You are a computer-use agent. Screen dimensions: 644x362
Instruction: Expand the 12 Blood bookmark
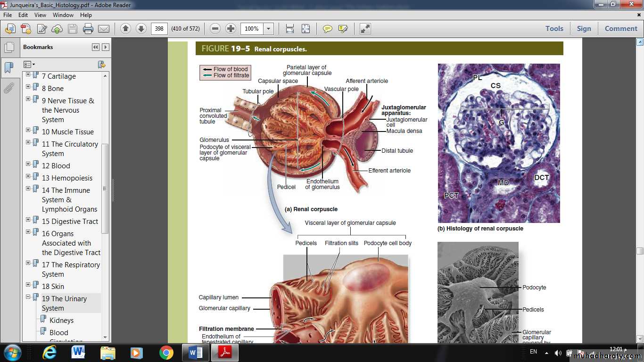(x=28, y=164)
